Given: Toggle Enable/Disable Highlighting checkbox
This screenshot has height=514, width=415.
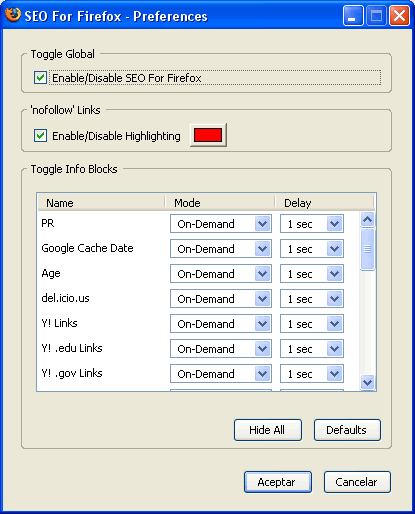Looking at the screenshot, I should pos(40,136).
